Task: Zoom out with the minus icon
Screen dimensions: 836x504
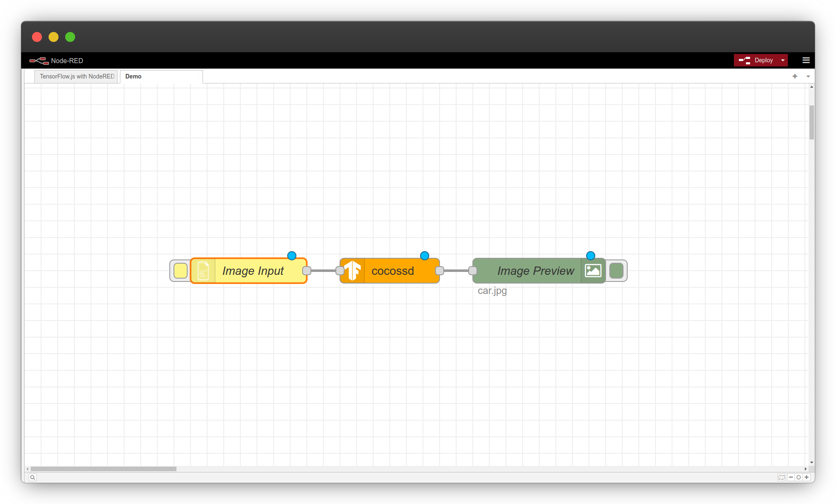Action: point(791,477)
